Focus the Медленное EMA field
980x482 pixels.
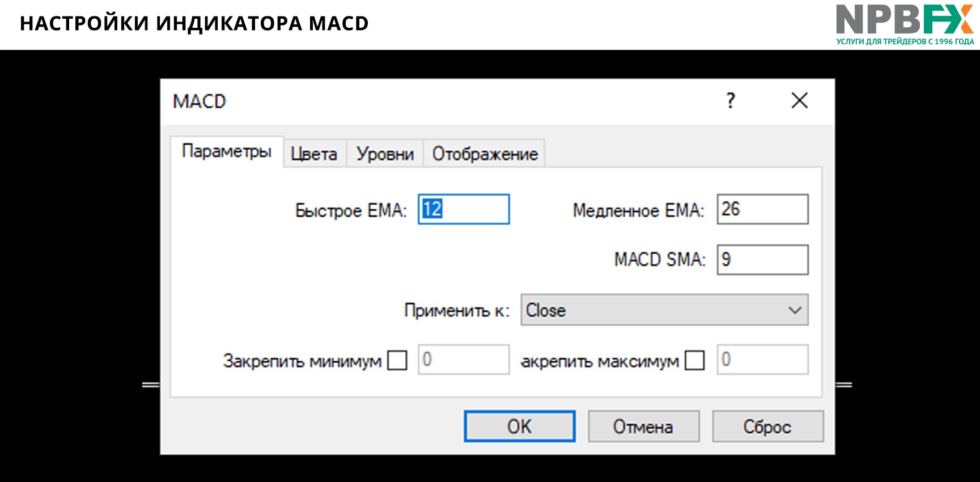tap(762, 209)
